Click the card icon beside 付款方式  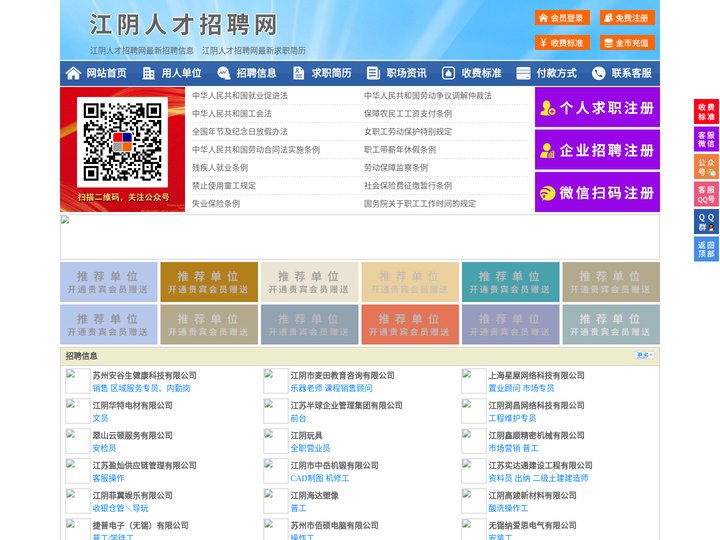tap(523, 73)
